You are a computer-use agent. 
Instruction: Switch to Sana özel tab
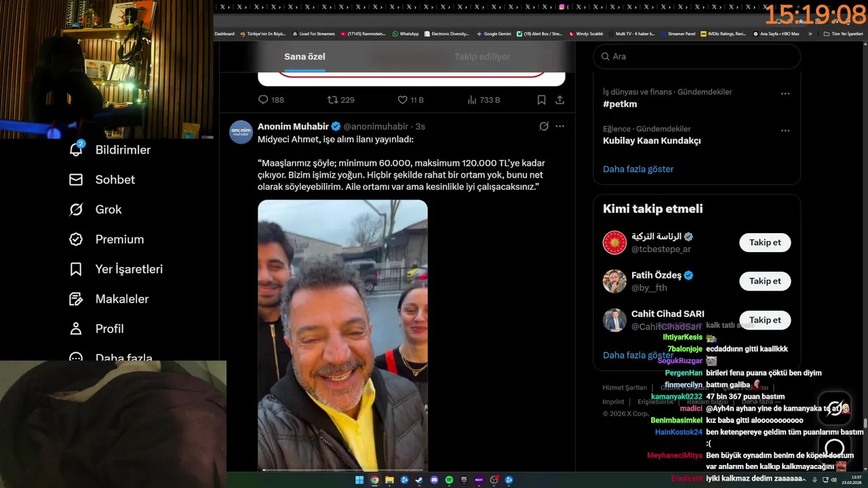[304, 56]
